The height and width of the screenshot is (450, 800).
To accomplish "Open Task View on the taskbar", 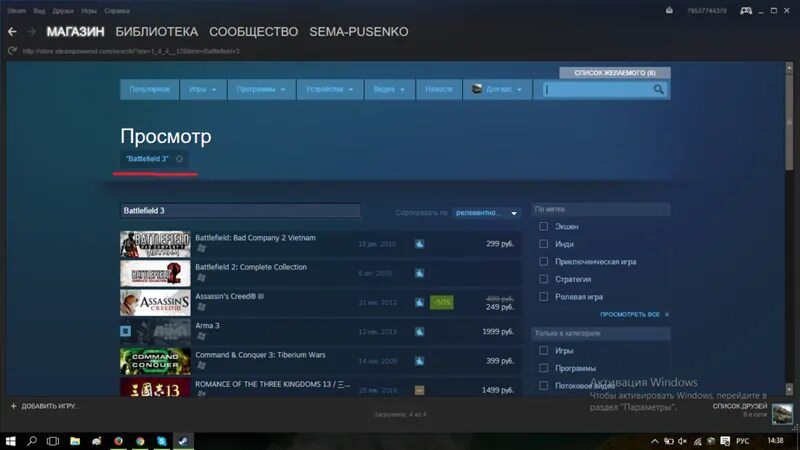I will click(x=53, y=441).
